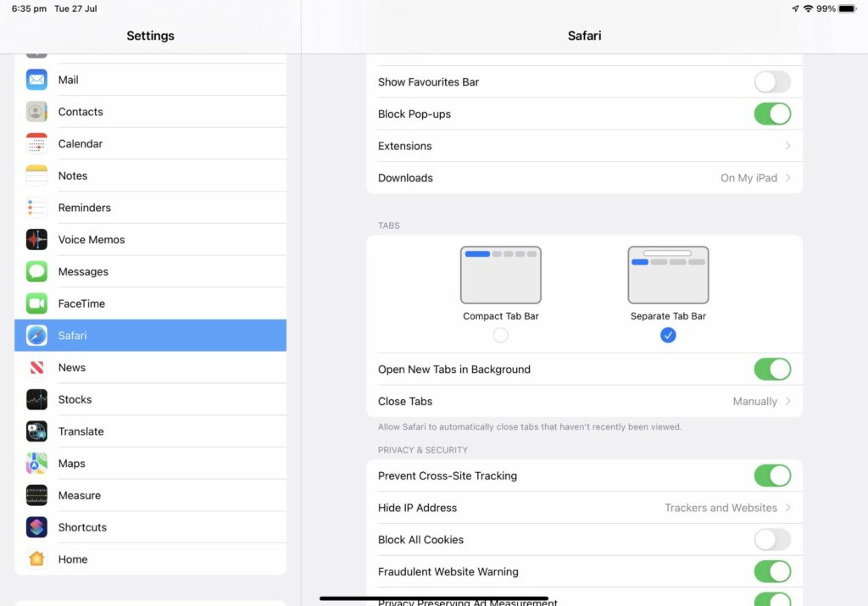Image resolution: width=868 pixels, height=606 pixels.
Task: Select the Contacts app icon
Action: coord(36,111)
